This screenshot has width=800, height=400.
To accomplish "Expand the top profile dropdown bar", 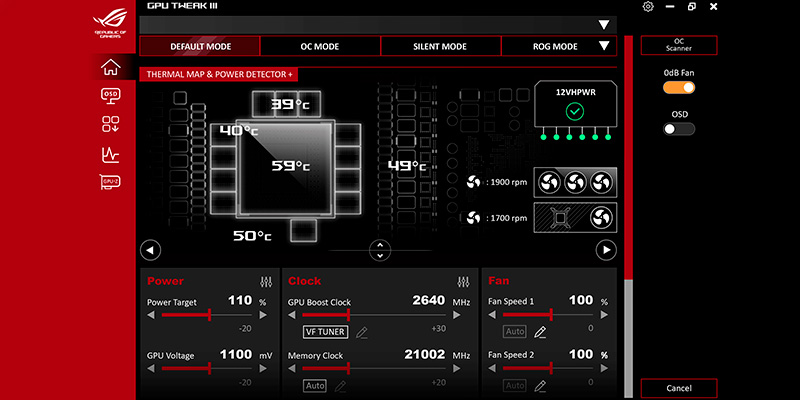I will tap(378, 24).
